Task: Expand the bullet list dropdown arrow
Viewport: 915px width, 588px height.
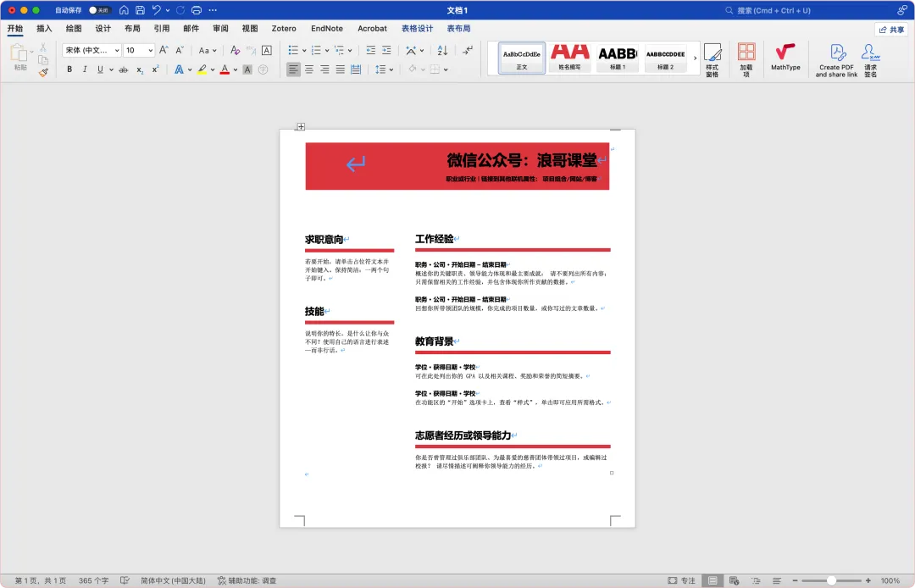Action: click(304, 51)
